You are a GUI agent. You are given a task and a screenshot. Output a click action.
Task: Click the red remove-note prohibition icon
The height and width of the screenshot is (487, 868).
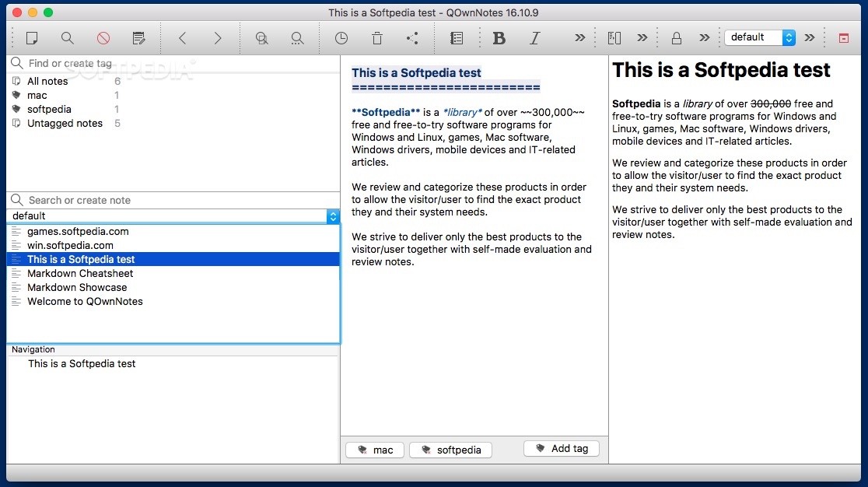click(103, 37)
